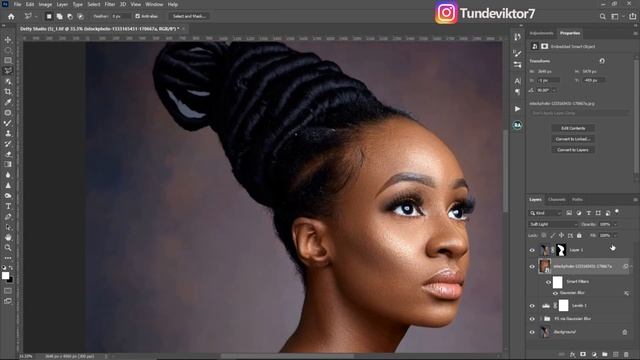
Task: Open the rotation angle dropdown
Action: [554, 90]
